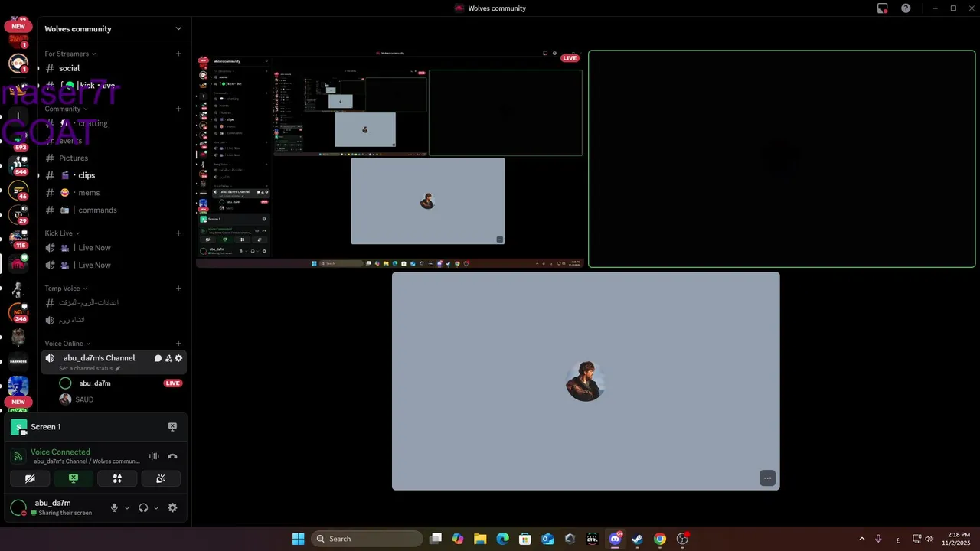Mute the microphone in the user panel
Screen dimensions: 980x551
click(x=114, y=507)
